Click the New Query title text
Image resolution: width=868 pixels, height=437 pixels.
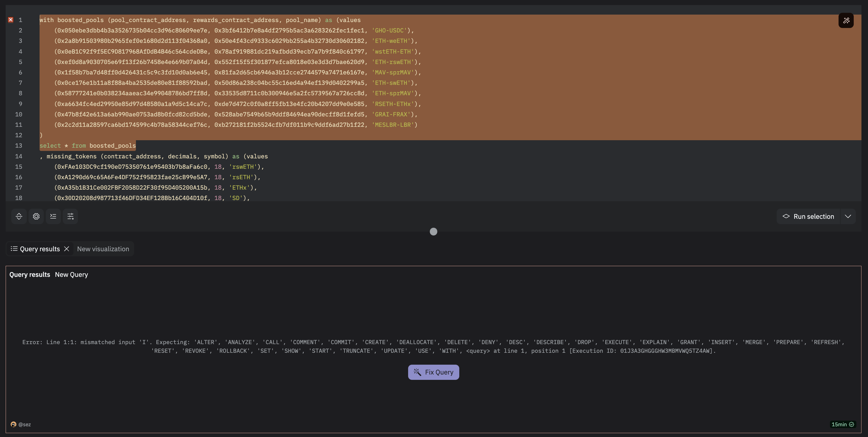pos(71,274)
